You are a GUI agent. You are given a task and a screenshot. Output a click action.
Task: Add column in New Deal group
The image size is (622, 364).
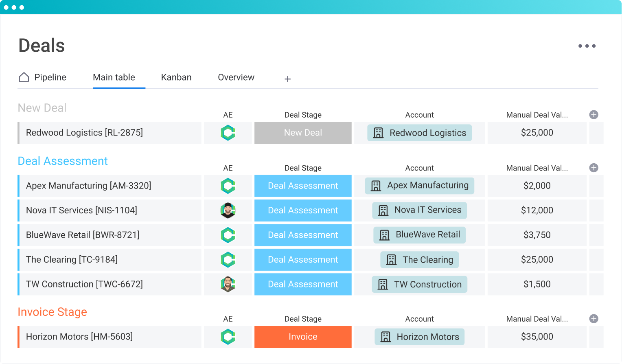[594, 115]
